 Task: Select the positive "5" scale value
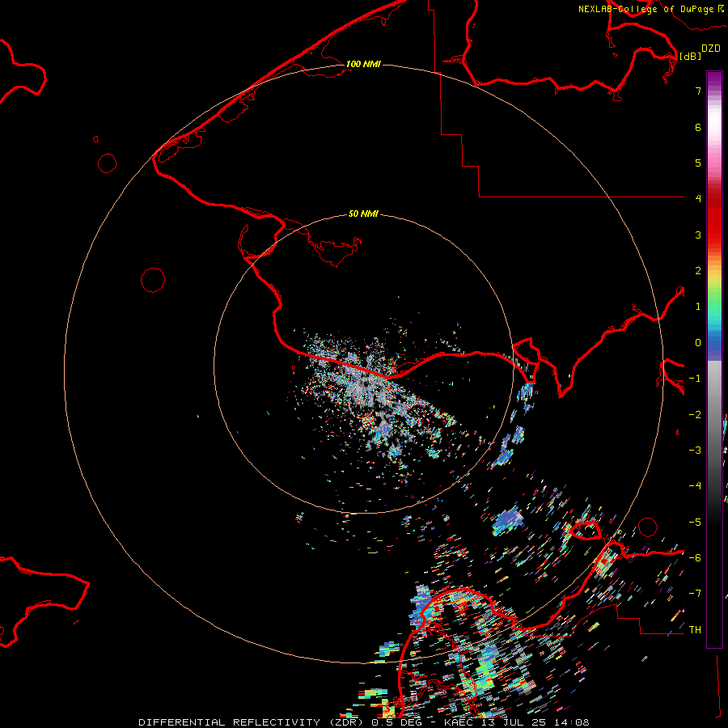pos(698,163)
